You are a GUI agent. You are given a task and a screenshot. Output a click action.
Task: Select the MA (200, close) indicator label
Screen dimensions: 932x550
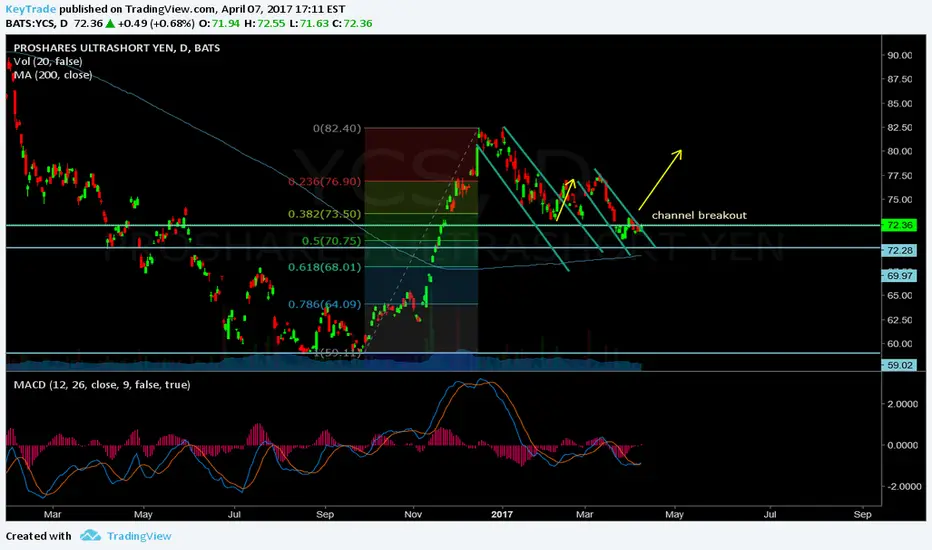53,75
